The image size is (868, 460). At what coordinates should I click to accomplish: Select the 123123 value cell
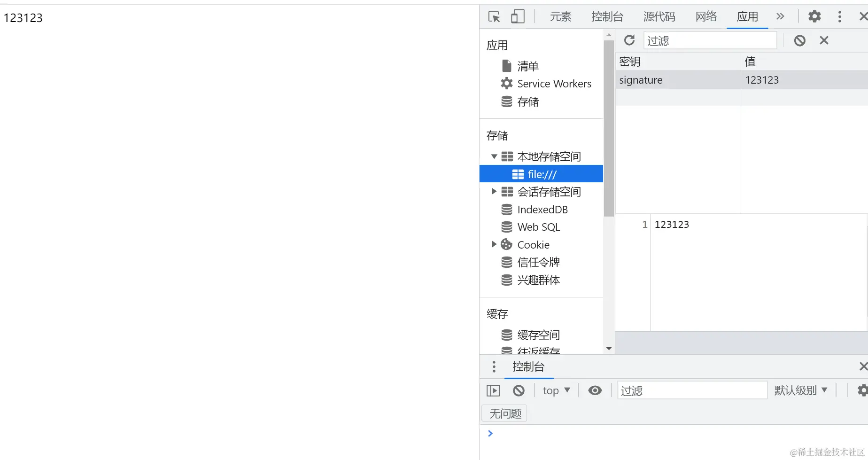coord(805,80)
